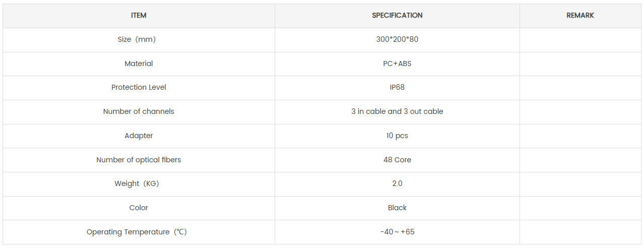Select the 10 pcs value
Screen dimensions: 644x248
(x=397, y=136)
